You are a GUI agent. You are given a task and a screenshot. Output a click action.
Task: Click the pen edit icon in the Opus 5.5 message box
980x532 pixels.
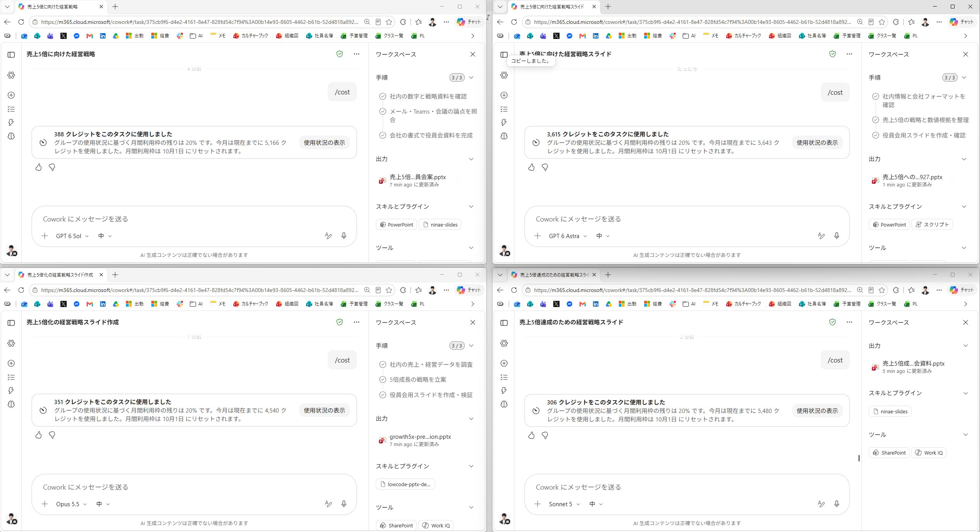click(x=328, y=504)
